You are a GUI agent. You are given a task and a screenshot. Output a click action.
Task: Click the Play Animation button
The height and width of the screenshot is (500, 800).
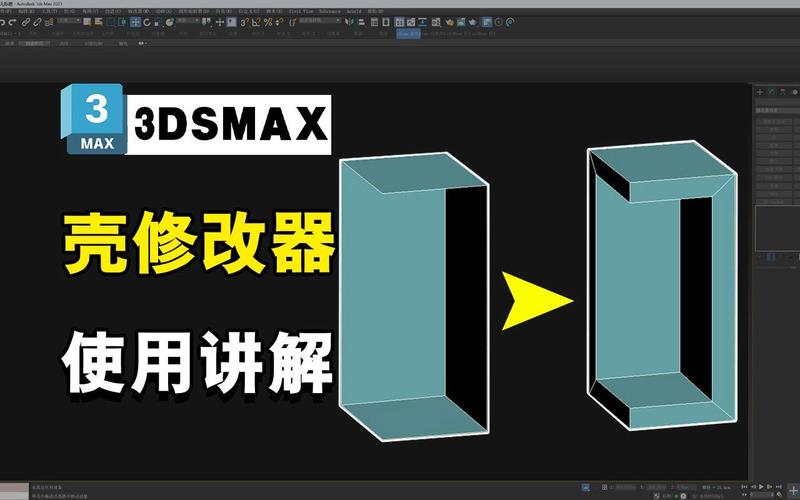[761, 487]
